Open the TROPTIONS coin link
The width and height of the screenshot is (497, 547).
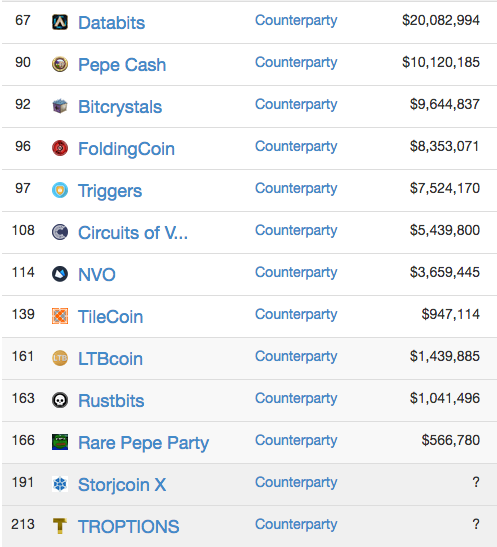click(x=129, y=526)
